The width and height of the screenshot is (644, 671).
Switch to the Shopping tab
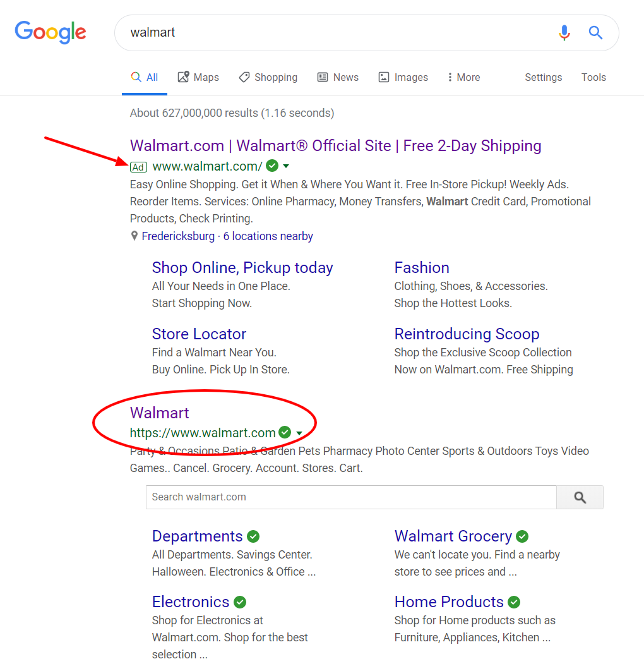coord(268,78)
